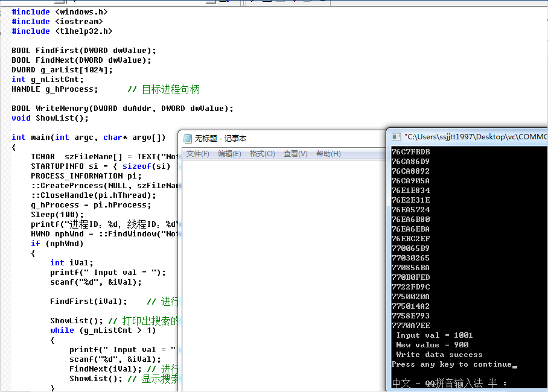Image resolution: width=548 pixels, height=392 pixels.
Task: Click the // 目标进程句柄 comment
Action: 164,89
